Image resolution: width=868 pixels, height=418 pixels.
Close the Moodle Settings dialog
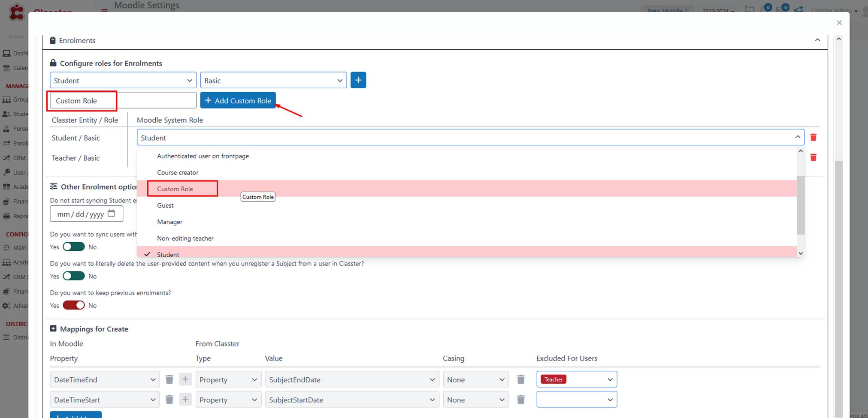tap(839, 23)
